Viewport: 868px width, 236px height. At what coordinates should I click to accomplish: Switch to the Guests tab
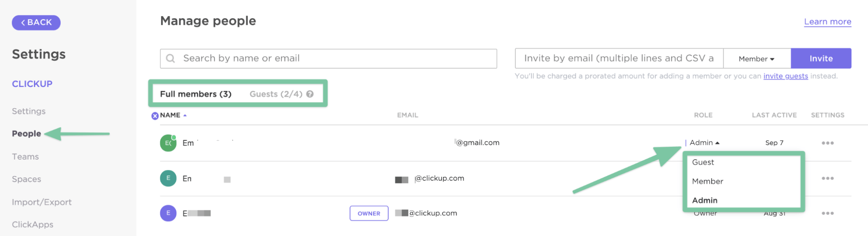pos(276,94)
